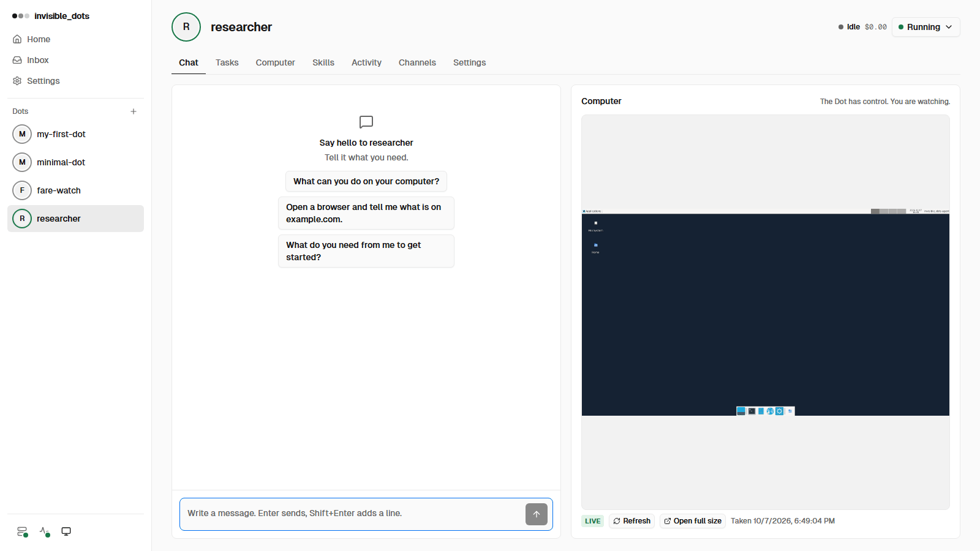The width and height of the screenshot is (980, 551).
Task: Open full size computer view
Action: 693,521
